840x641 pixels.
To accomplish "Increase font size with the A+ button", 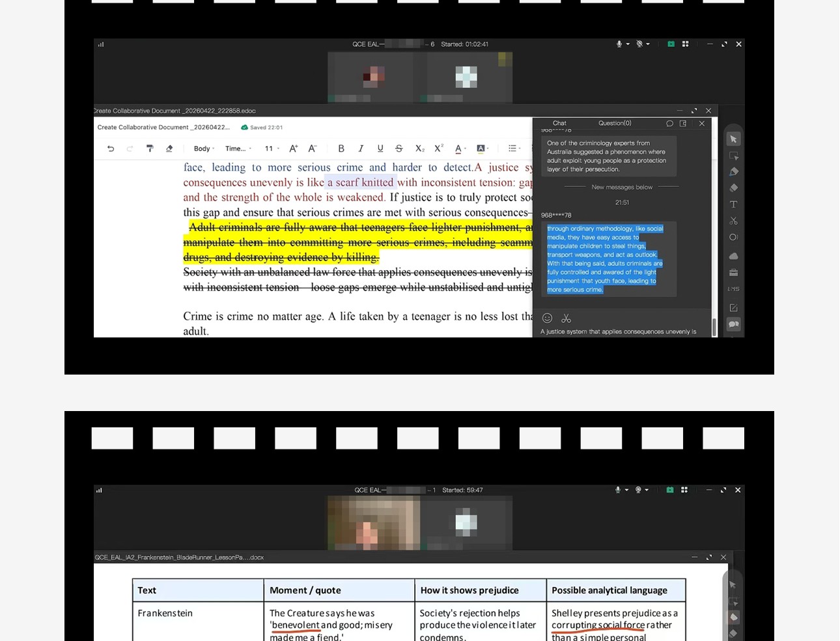I will [294, 149].
